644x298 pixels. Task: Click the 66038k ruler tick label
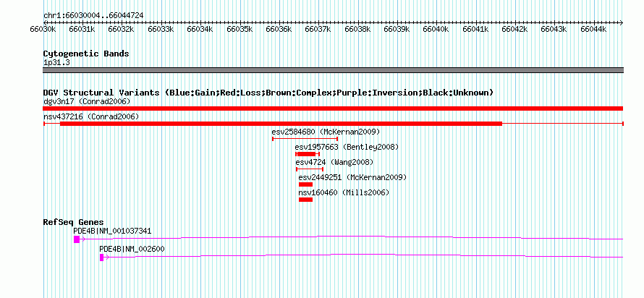point(358,29)
